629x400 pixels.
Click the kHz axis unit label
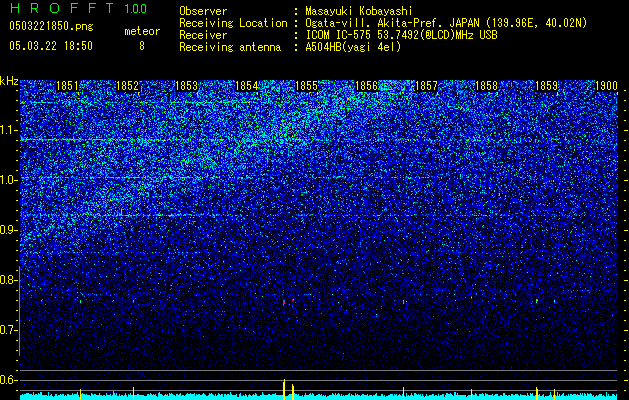click(x=9, y=81)
